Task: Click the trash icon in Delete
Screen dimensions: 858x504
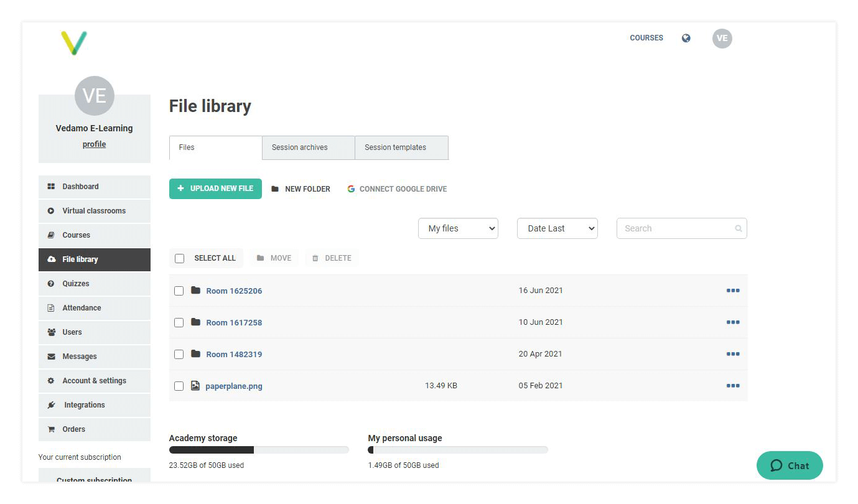Action: point(315,258)
